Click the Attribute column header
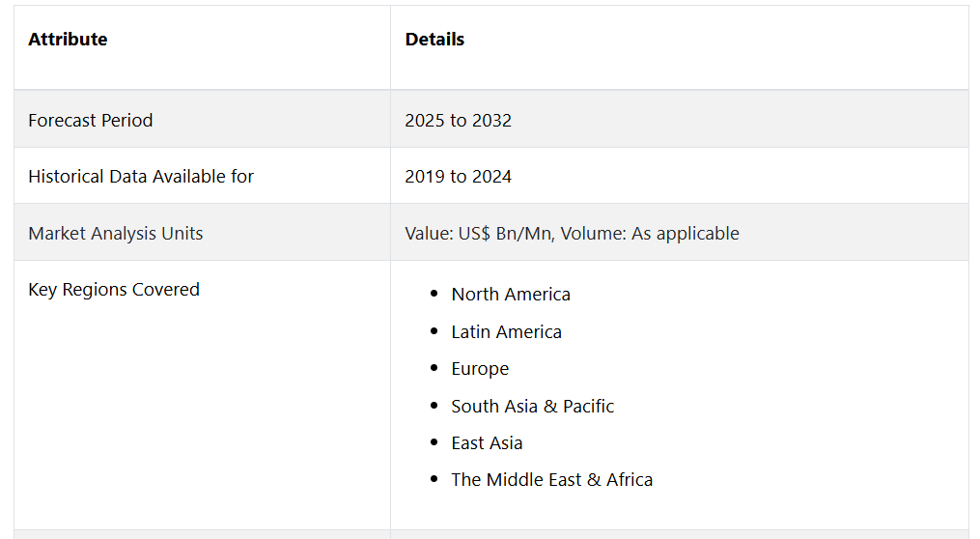Viewport: 980px width, 539px height. 68,40
